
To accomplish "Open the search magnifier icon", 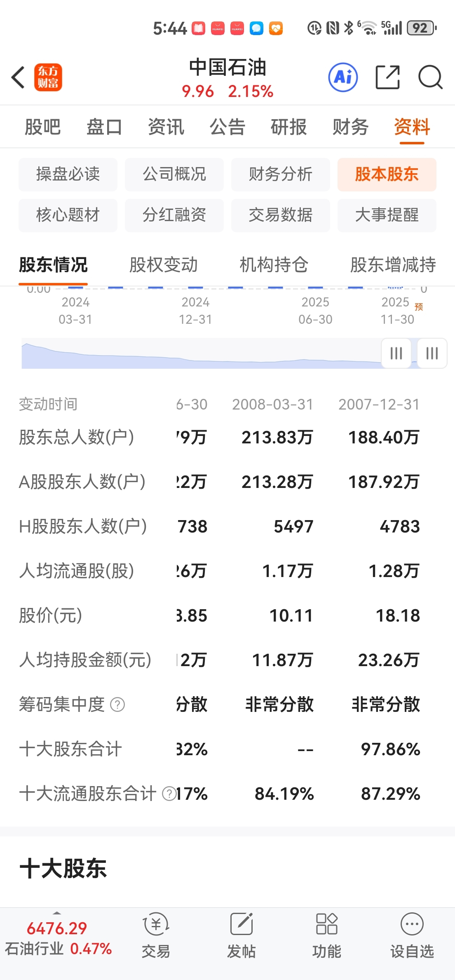I will point(430,77).
